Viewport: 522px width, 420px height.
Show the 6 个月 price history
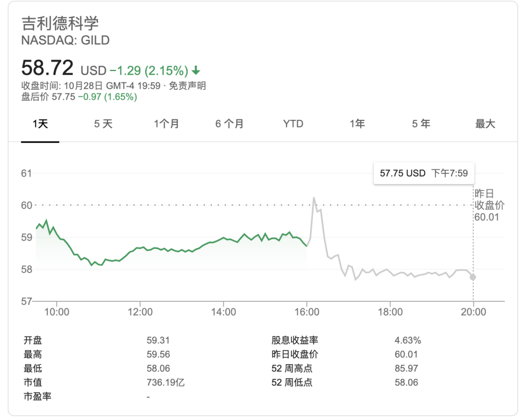[x=230, y=124]
